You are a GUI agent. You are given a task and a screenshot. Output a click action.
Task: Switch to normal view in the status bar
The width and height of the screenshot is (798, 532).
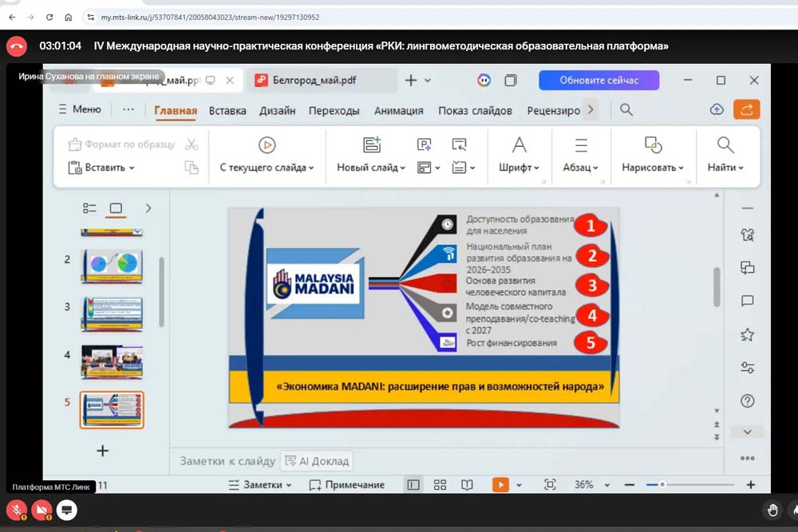(x=413, y=485)
